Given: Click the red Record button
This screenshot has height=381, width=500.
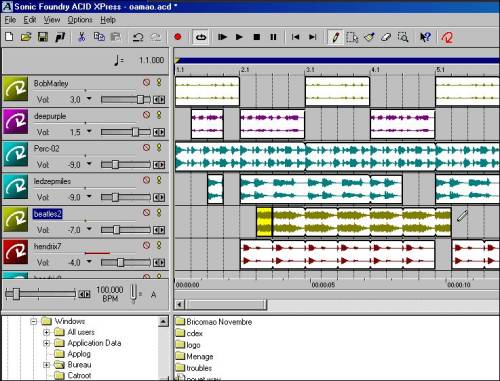Looking at the screenshot, I should pos(177,37).
